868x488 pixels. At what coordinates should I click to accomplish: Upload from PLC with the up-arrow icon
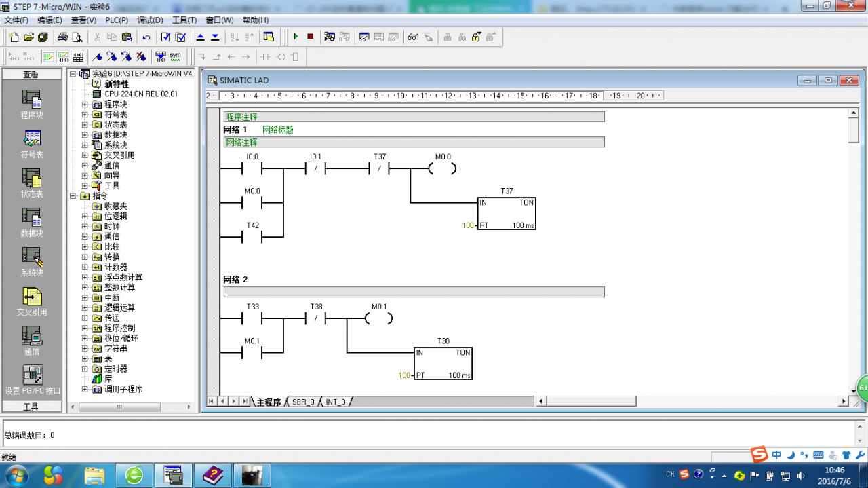point(200,37)
